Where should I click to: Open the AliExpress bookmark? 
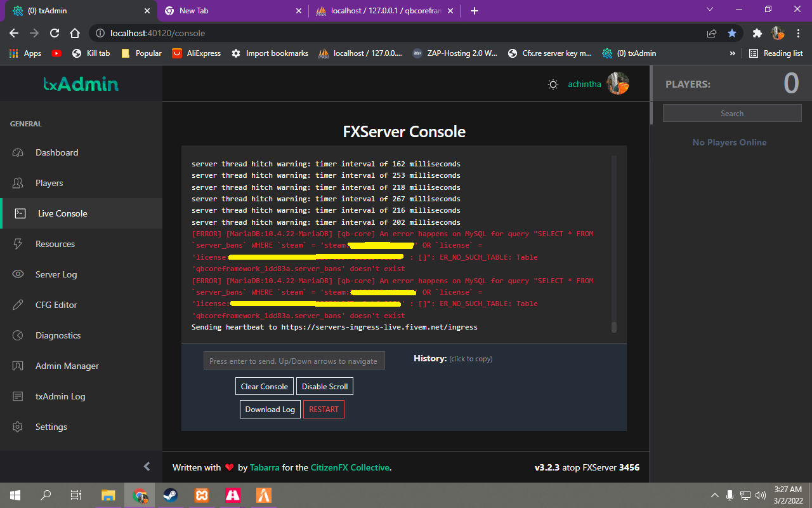(197, 53)
